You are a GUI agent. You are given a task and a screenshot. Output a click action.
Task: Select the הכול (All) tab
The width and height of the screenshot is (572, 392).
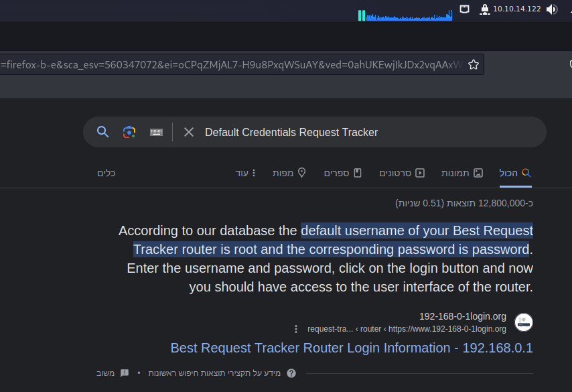516,173
